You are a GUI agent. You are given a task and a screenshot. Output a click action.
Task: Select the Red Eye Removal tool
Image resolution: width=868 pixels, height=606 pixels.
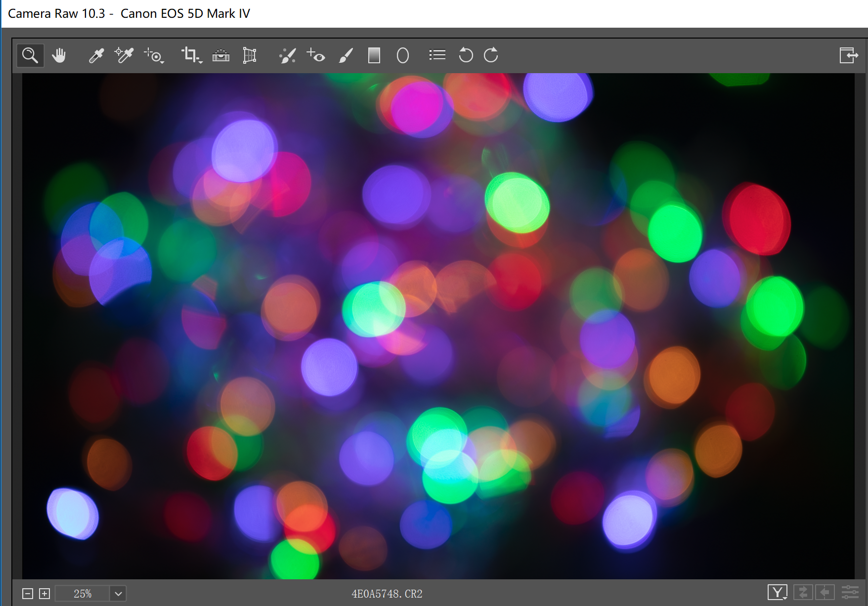point(316,55)
